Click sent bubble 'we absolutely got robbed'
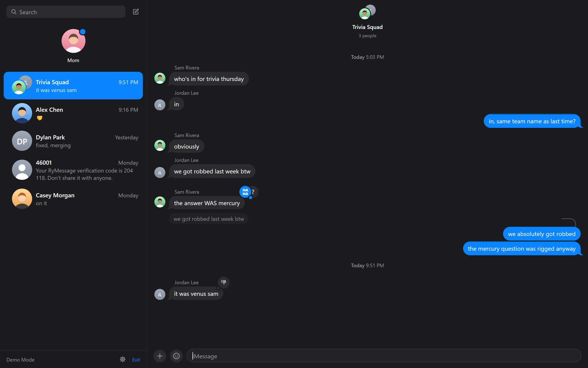The width and height of the screenshot is (588, 368). (542, 234)
